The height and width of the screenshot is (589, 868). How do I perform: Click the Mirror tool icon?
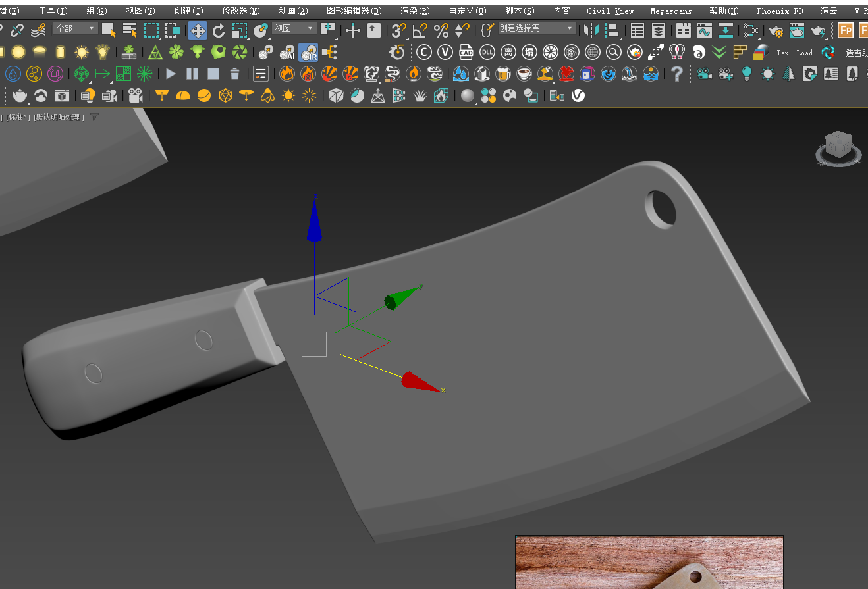[x=591, y=30]
